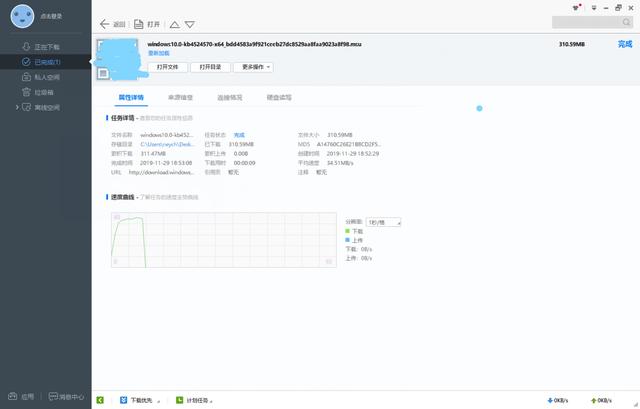This screenshot has height=409, width=640.
Task: Click the 完成 status at top right
Action: 624,44
